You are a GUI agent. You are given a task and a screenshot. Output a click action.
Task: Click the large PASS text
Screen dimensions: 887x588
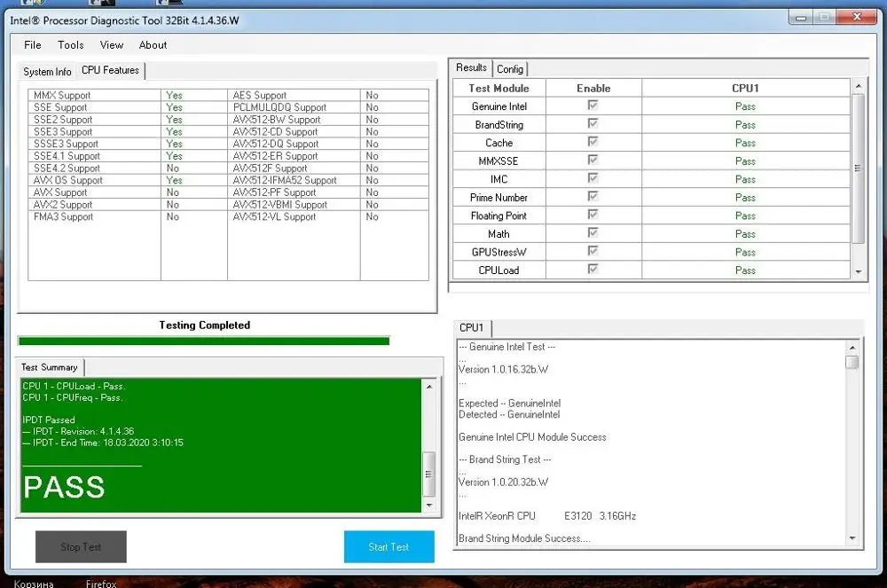(x=65, y=487)
